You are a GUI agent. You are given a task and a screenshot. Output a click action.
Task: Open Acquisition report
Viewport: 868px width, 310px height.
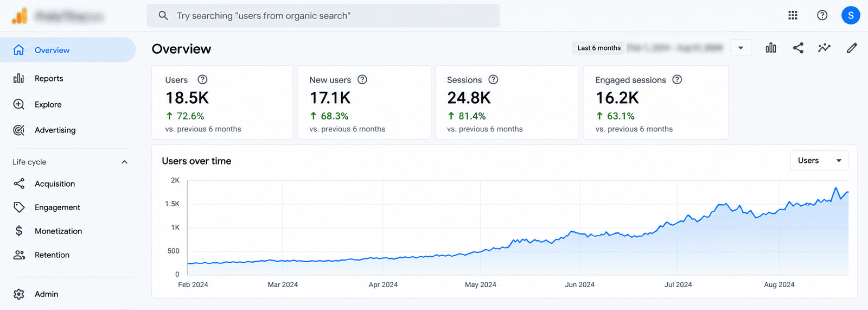point(55,184)
